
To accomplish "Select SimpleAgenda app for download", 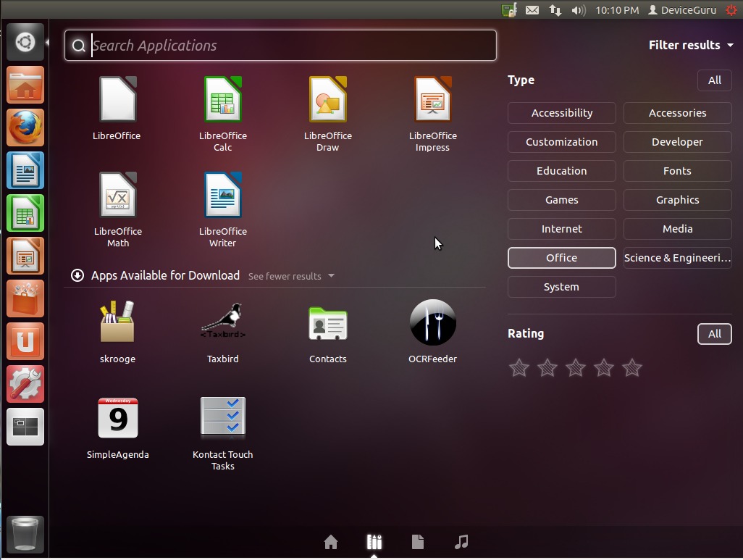I will coord(117,427).
